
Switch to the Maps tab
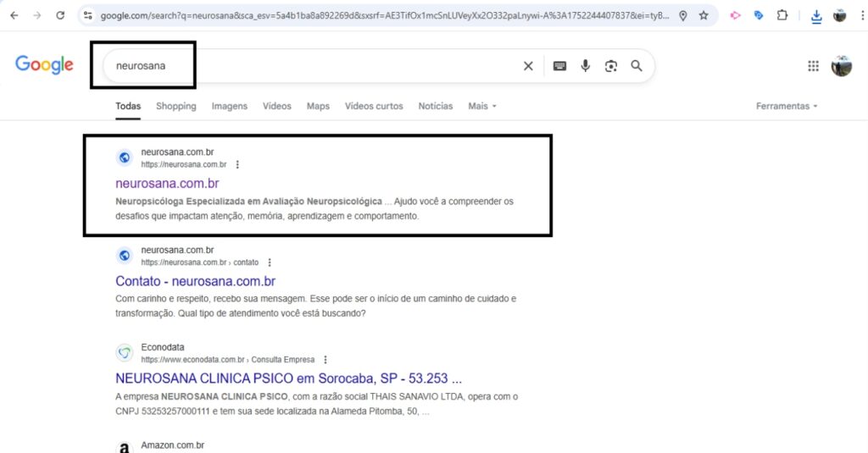(318, 106)
